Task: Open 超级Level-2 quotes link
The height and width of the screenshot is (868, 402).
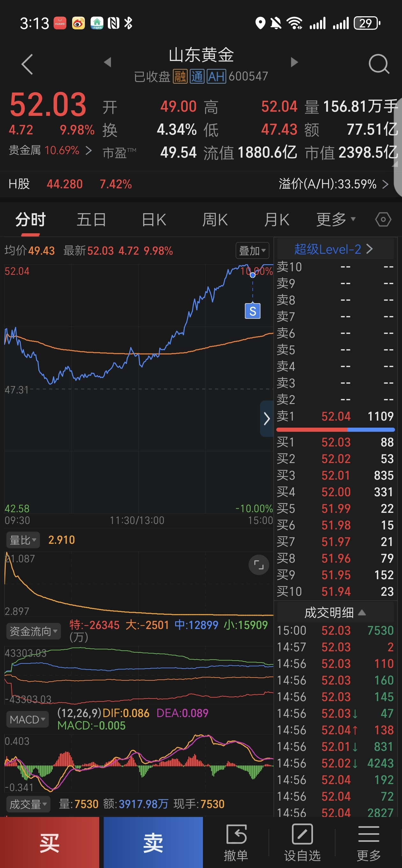Action: point(335,249)
